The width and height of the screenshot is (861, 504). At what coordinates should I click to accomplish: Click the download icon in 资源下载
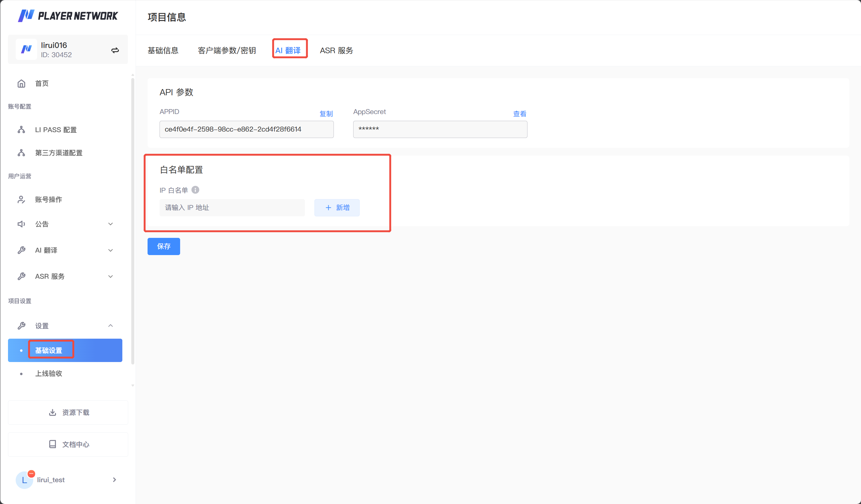pos(52,412)
